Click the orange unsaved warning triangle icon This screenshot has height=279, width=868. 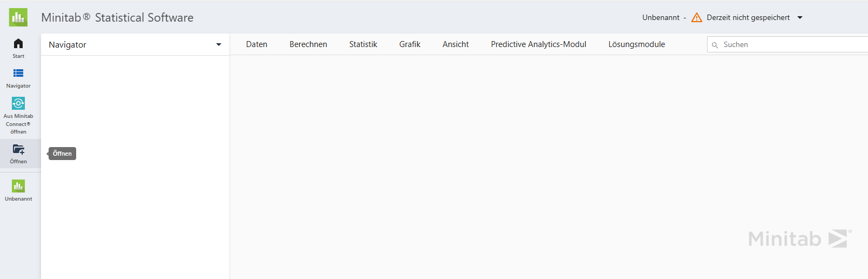(697, 17)
